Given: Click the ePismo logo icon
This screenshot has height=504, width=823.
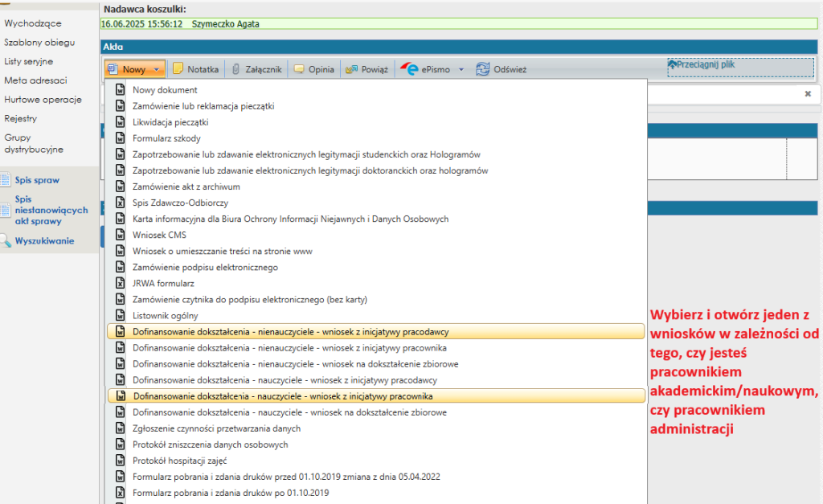Looking at the screenshot, I should pos(409,69).
